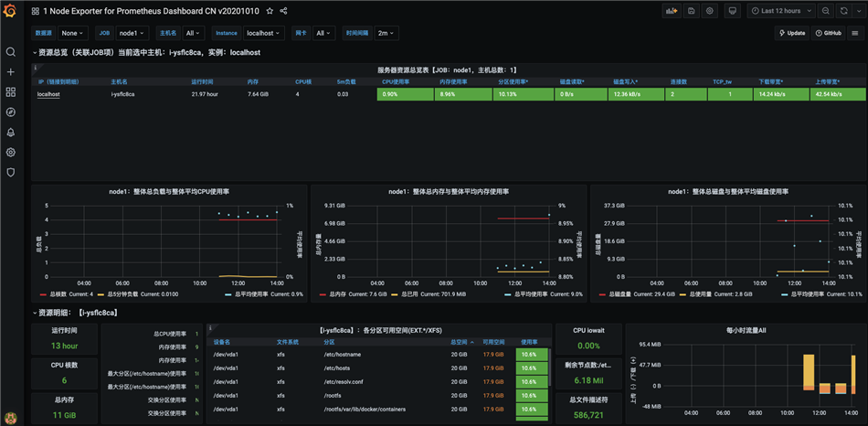Image resolution: width=868 pixels, height=426 pixels.
Task: Open the dashboard links hamburger menu
Action: coord(854,33)
